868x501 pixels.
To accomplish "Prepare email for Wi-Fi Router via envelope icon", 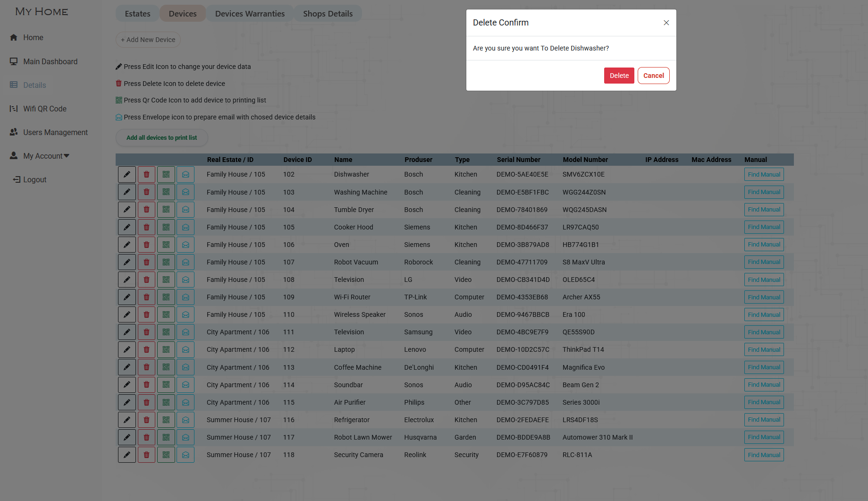I will click(185, 297).
